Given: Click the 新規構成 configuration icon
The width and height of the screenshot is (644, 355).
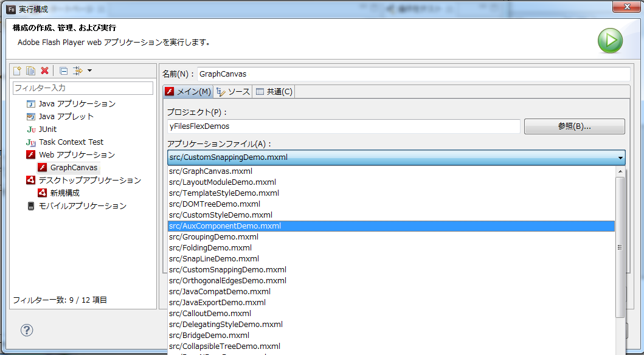Looking at the screenshot, I should 43,193.
